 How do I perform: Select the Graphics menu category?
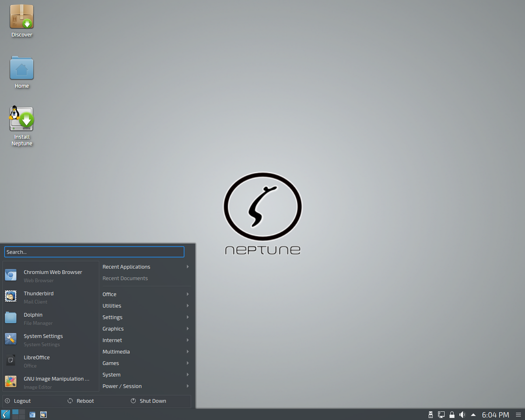146,329
